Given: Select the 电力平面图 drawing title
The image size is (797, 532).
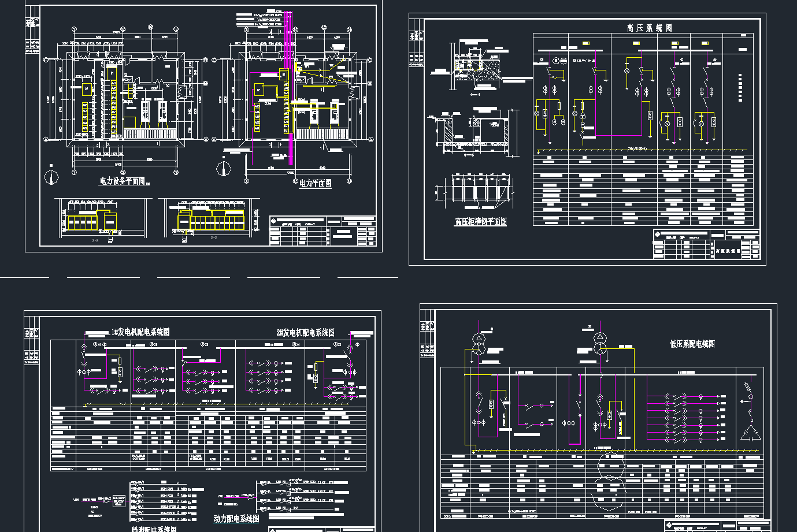Looking at the screenshot, I should coord(316,184).
